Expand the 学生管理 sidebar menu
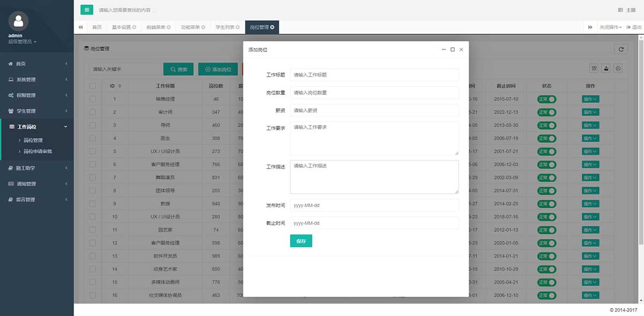Image resolution: width=644 pixels, height=316 pixels. coord(36,111)
